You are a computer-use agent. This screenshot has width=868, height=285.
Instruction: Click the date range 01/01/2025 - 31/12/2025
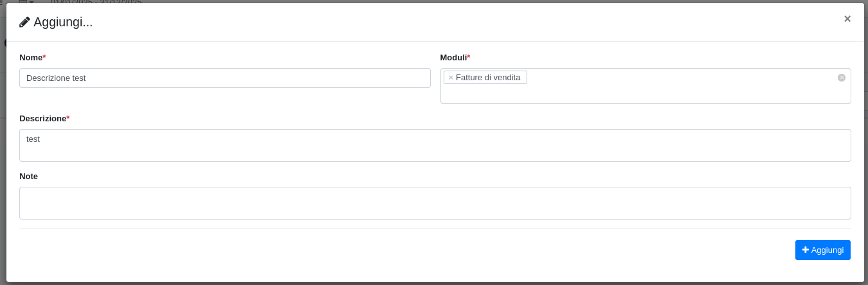(x=96, y=2)
